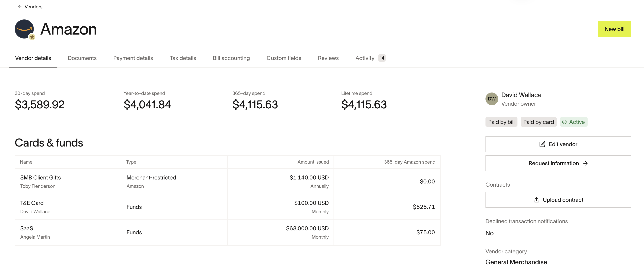Click the Upload contract button

558,200
